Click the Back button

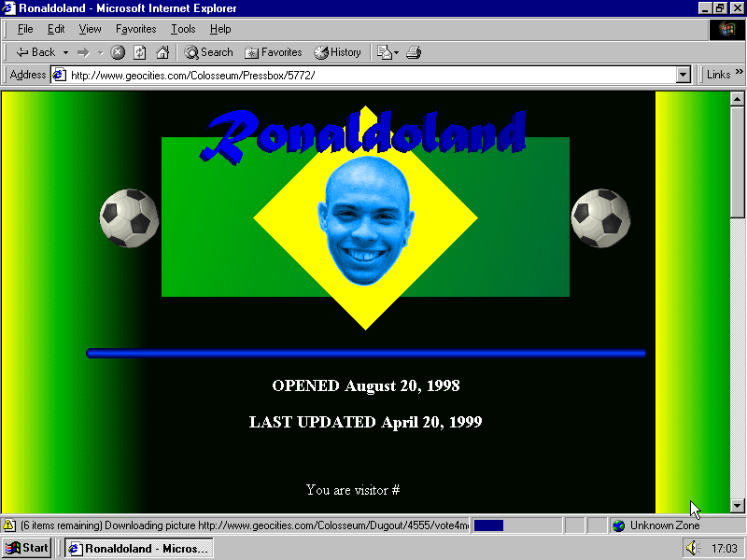35,52
